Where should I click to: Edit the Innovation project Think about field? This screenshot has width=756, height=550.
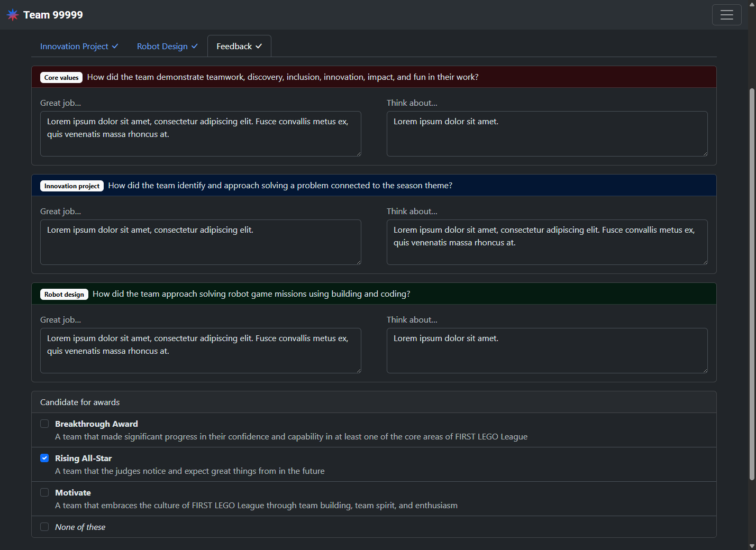tap(547, 242)
